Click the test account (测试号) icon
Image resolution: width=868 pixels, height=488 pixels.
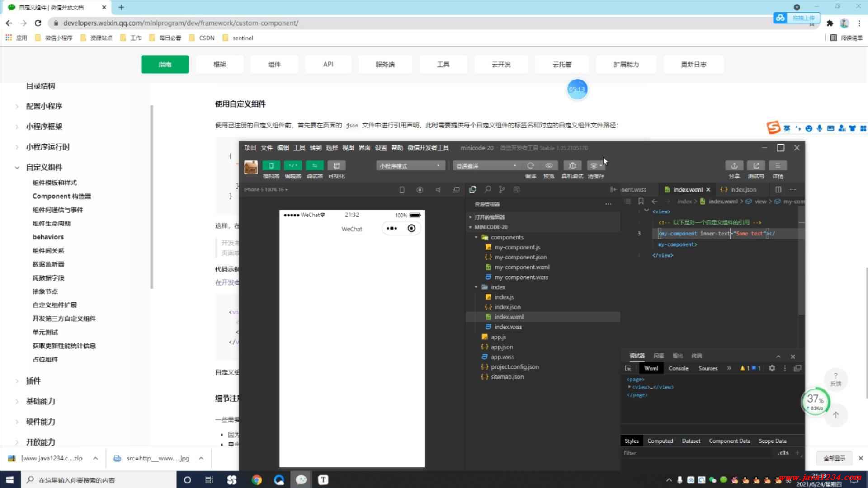point(756,165)
